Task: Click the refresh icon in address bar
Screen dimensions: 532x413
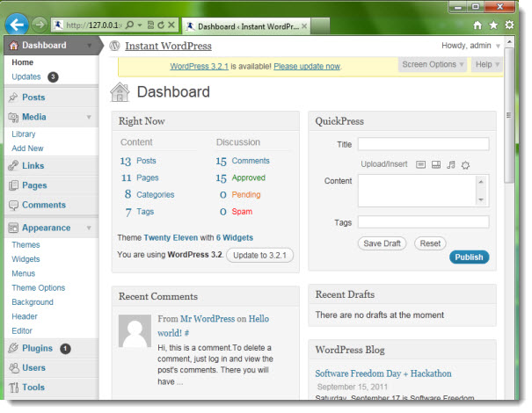Action: point(161,25)
